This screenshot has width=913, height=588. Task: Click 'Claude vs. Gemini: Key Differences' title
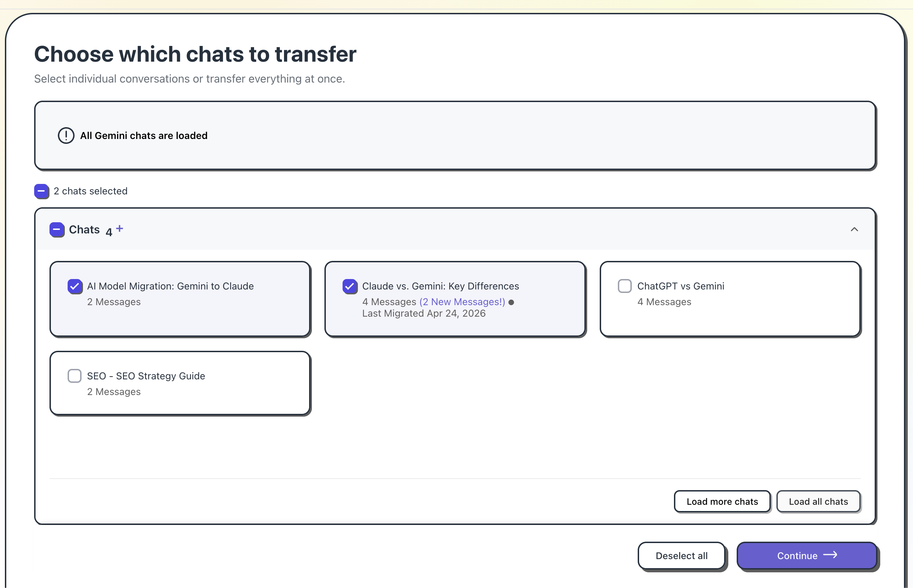pos(441,286)
